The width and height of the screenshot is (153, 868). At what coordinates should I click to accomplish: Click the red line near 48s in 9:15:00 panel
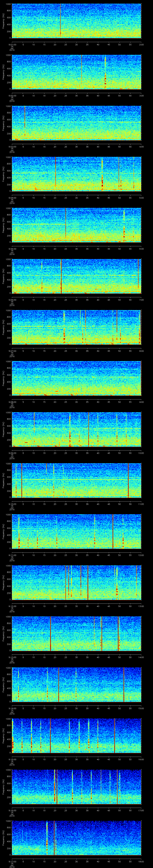114,736
